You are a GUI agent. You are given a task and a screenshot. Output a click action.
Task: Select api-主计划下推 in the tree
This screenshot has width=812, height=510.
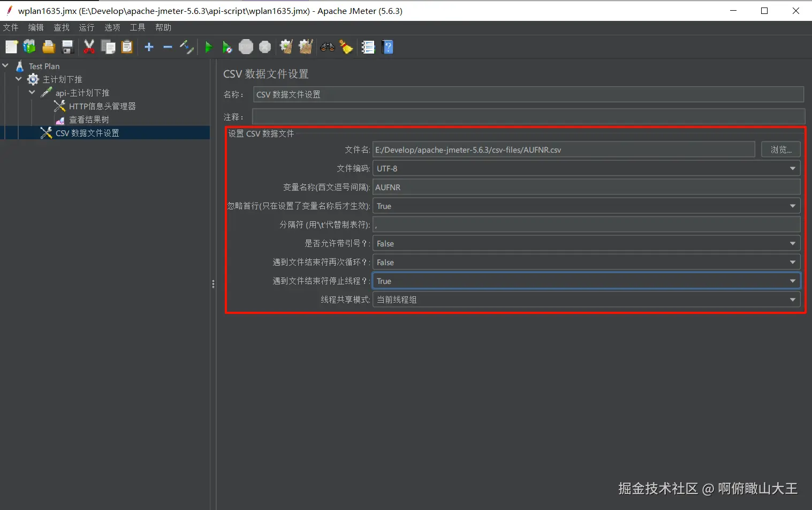(82, 93)
